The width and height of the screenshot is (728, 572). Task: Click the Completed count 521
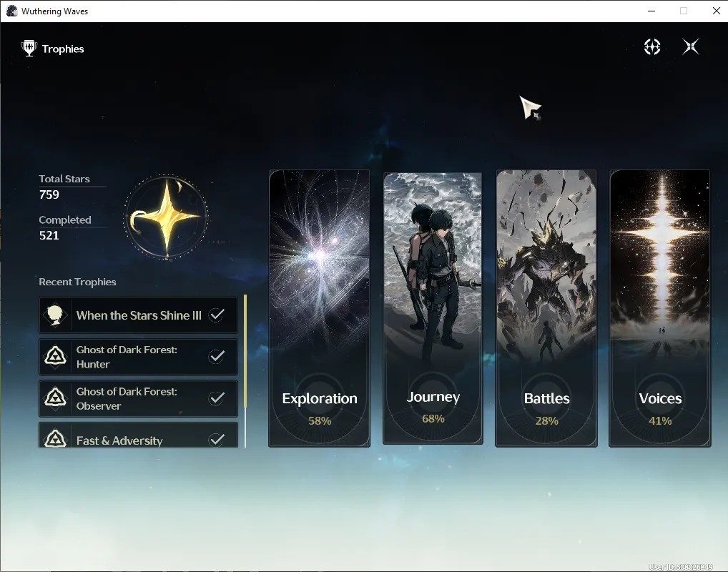[x=49, y=235]
